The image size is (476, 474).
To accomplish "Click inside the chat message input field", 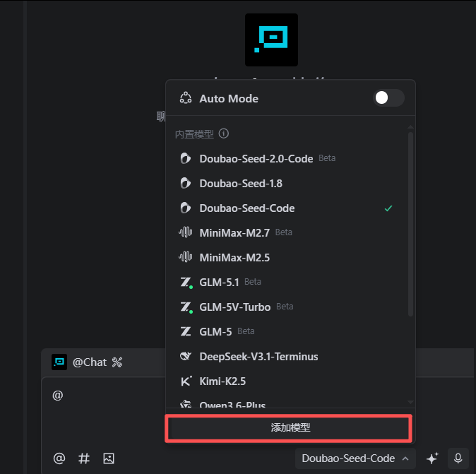I will coord(103,411).
